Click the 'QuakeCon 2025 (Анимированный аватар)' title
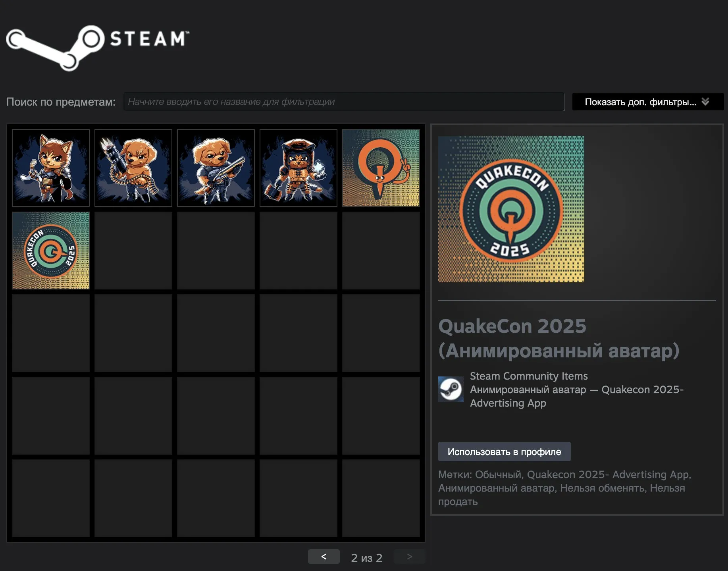 559,338
